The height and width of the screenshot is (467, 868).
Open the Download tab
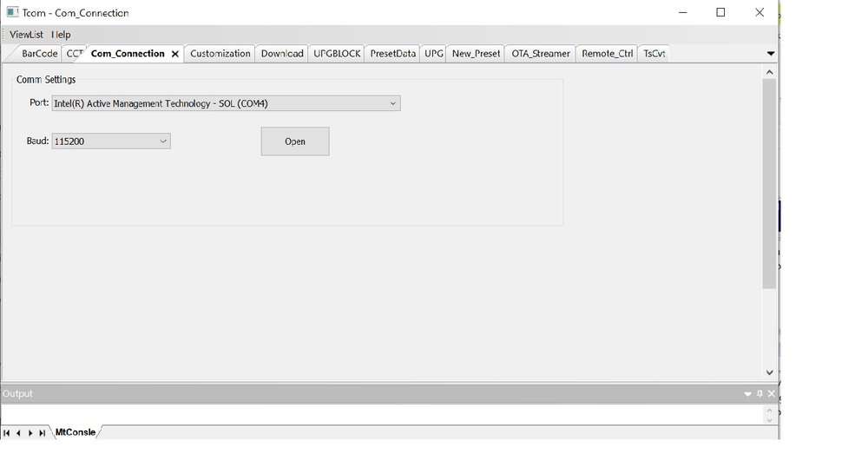[282, 54]
